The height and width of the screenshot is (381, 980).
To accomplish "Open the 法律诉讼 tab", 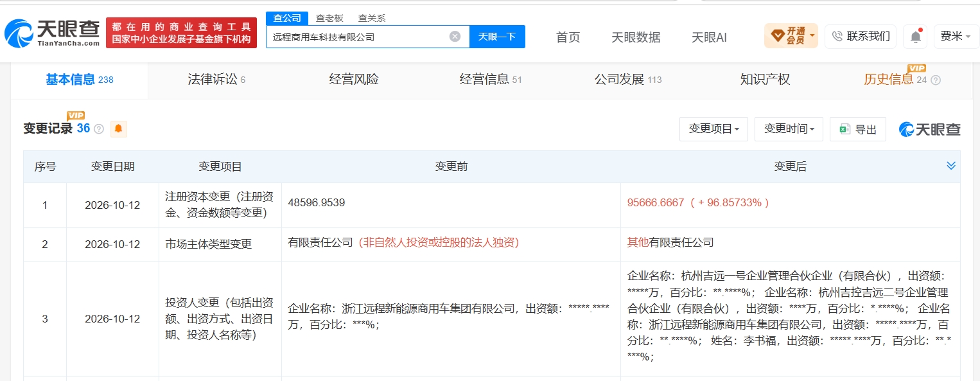I will pyautogui.click(x=216, y=80).
